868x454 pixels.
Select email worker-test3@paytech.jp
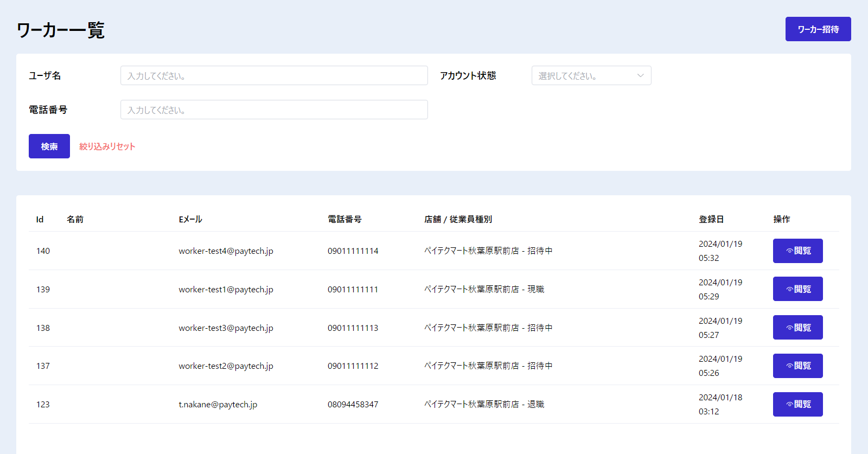click(x=226, y=328)
